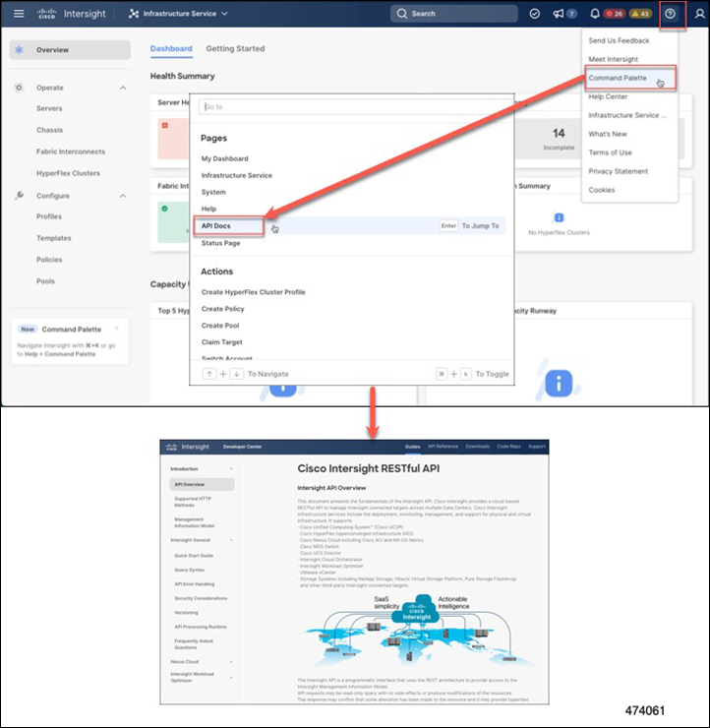Select API Overview in Developer Center sidebar
The height and width of the screenshot is (728, 710).
[x=202, y=484]
